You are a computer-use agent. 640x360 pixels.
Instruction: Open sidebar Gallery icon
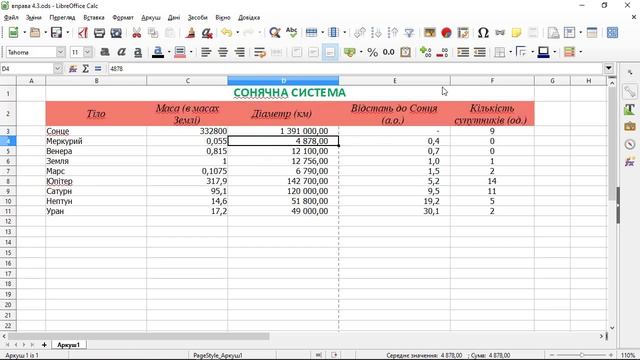[630, 127]
